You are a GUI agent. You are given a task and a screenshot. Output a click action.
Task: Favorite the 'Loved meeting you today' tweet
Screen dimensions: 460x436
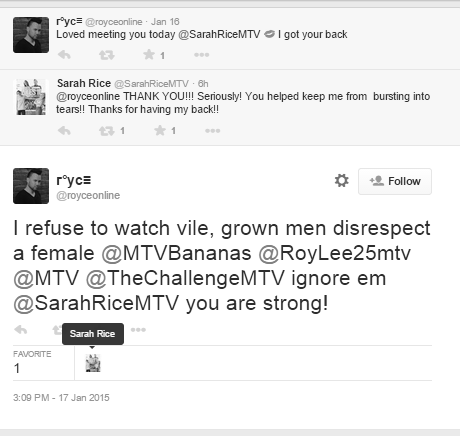149,55
